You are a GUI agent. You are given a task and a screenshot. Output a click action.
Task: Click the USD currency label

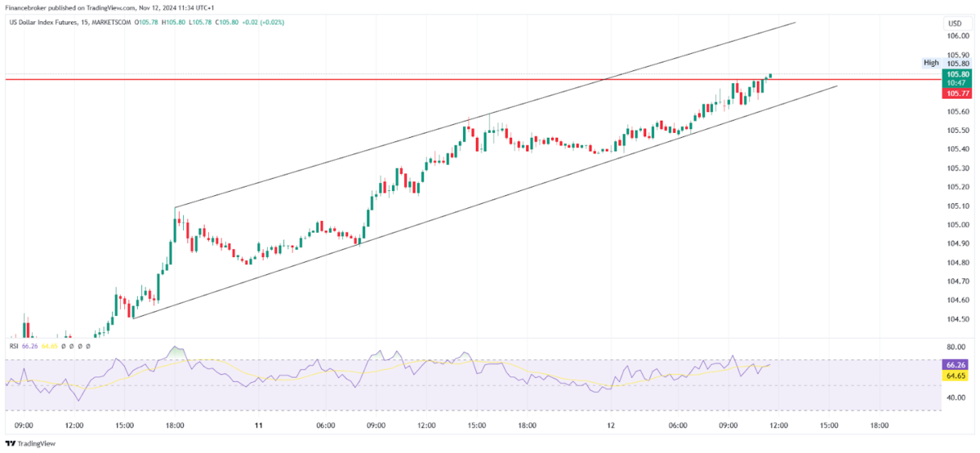tap(956, 22)
